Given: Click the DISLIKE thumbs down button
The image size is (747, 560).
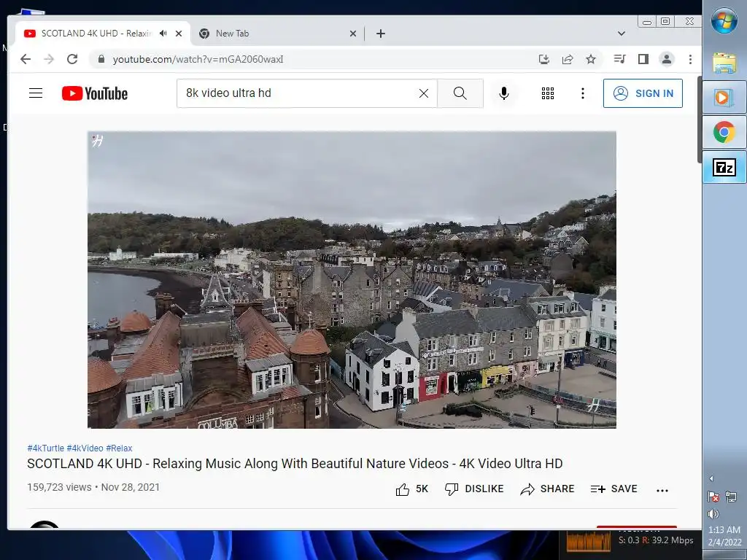Looking at the screenshot, I should (474, 489).
